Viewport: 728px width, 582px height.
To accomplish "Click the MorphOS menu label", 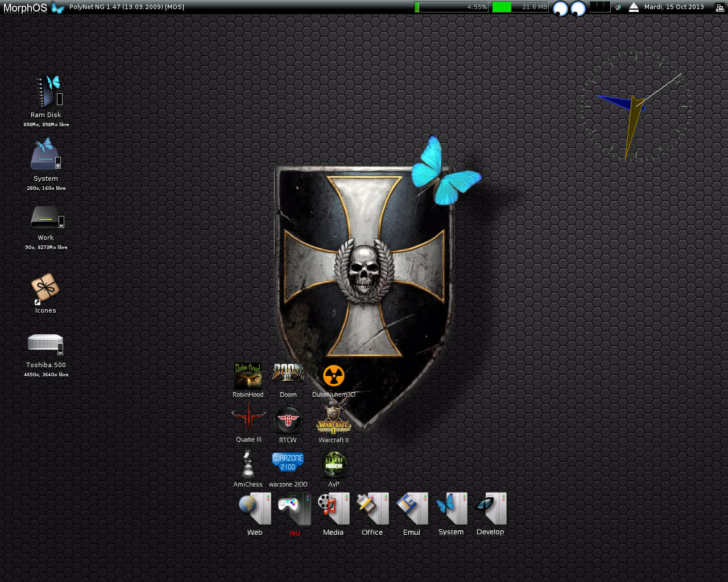I will pyautogui.click(x=25, y=7).
